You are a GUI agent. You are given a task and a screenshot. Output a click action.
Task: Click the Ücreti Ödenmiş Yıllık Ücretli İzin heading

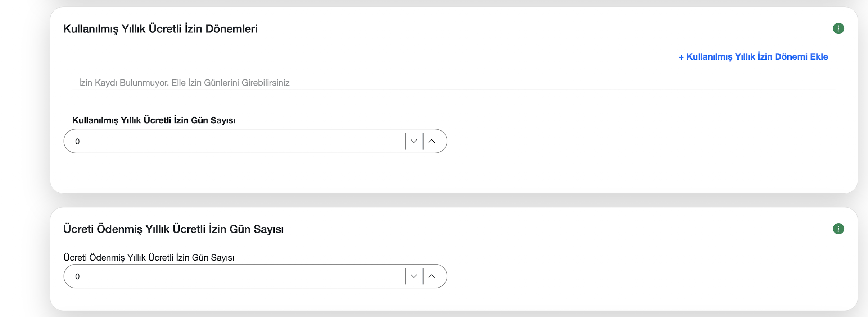point(173,229)
